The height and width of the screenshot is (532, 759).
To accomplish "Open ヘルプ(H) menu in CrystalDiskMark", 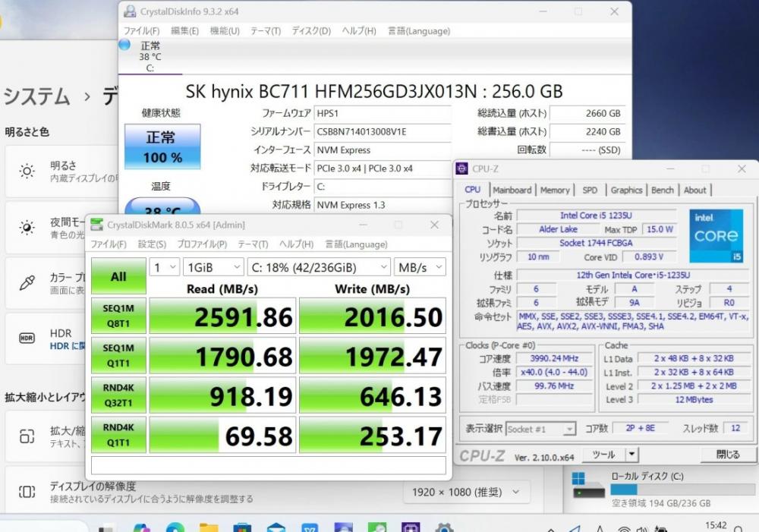I will click(x=296, y=244).
